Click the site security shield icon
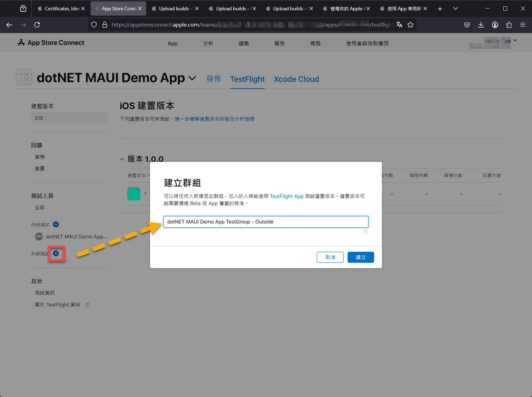Viewport: 532px width, 397px height. tap(94, 25)
